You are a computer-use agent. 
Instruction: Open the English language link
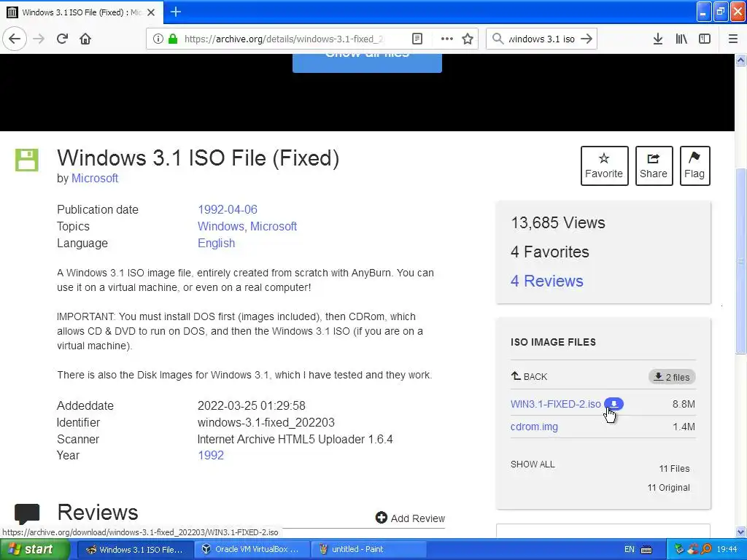[216, 243]
